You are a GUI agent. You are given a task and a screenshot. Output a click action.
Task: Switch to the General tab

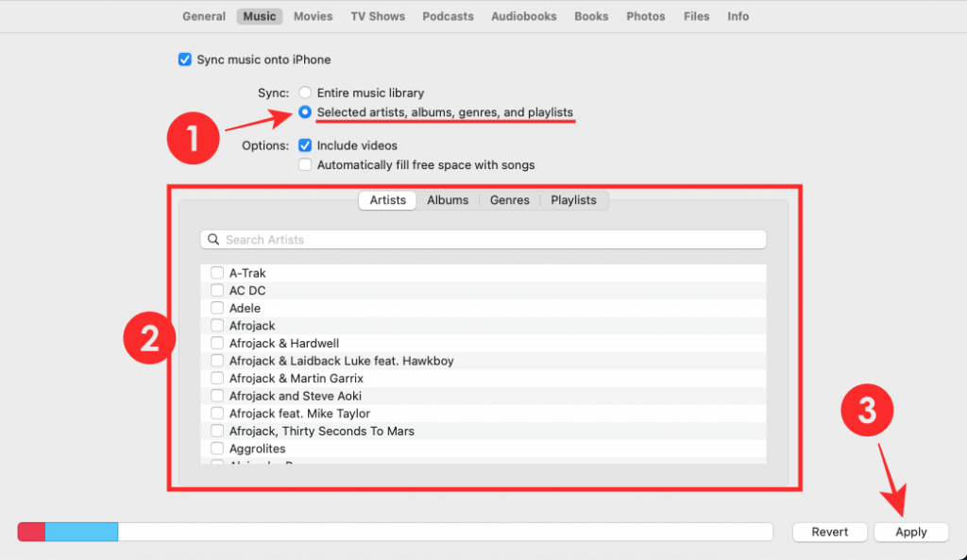click(x=204, y=16)
